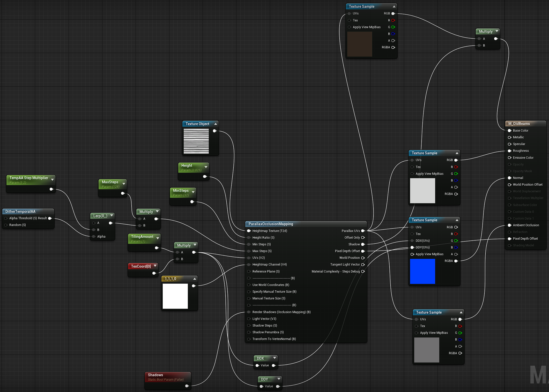The image size is (549, 392).
Task: Click the blue normal map preview swatch
Action: (x=422, y=271)
